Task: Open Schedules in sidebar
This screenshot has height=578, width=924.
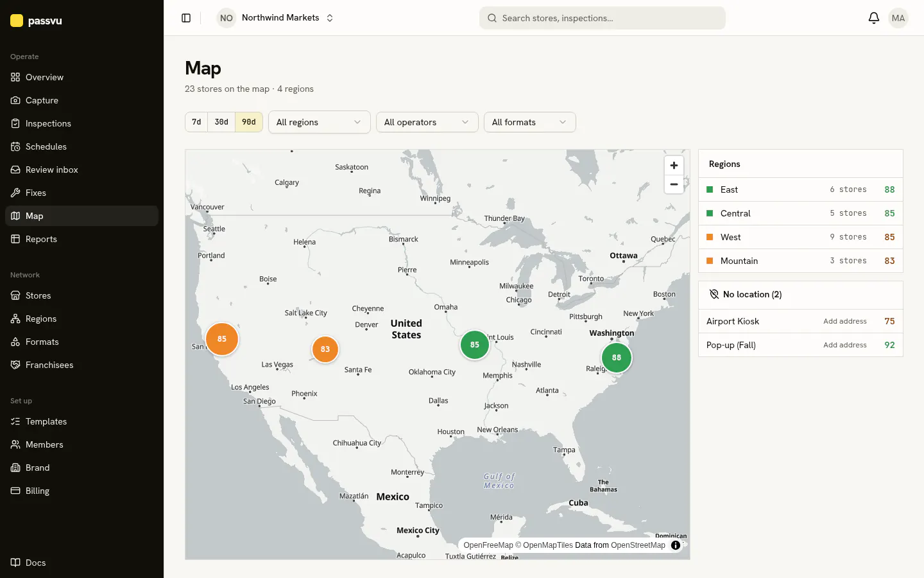Action: click(81, 146)
